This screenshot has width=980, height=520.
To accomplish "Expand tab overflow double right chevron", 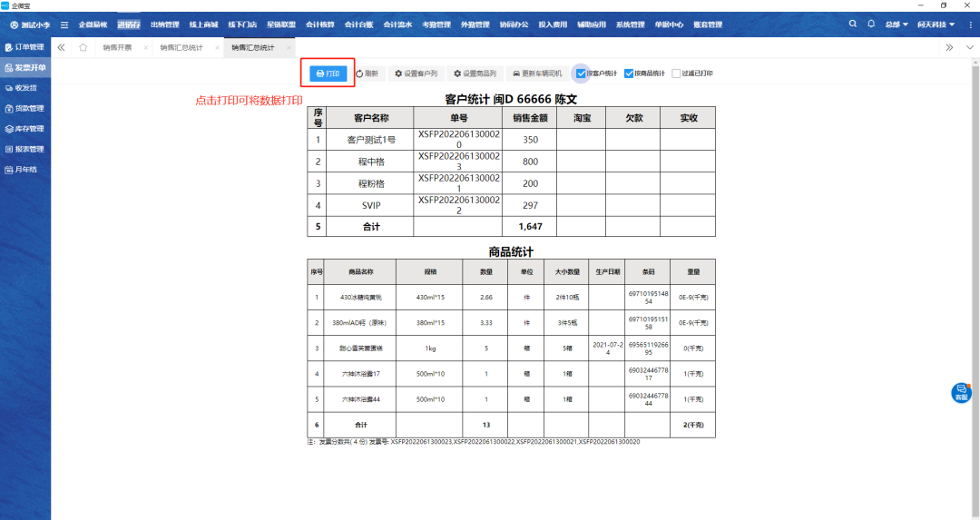I will point(949,47).
